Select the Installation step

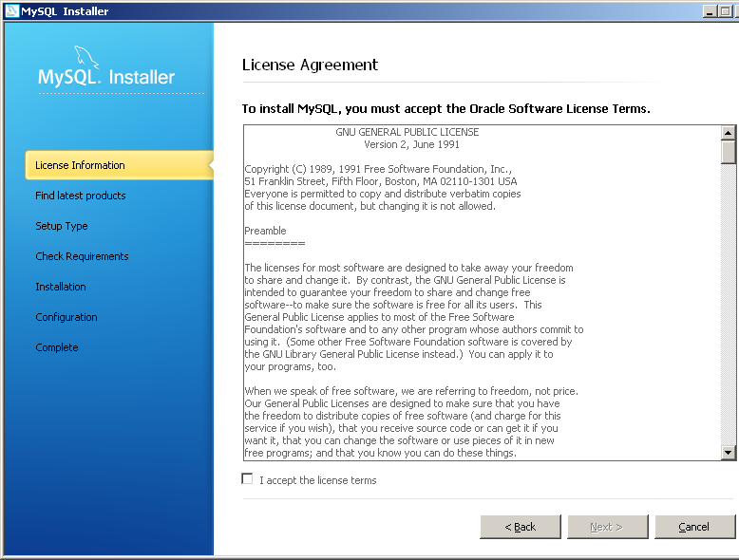61,287
